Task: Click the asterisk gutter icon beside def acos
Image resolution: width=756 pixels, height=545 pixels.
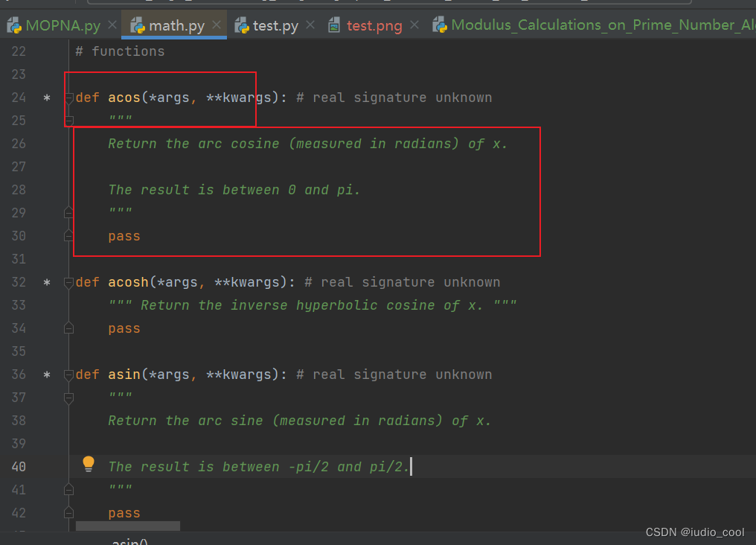Action: pos(47,98)
